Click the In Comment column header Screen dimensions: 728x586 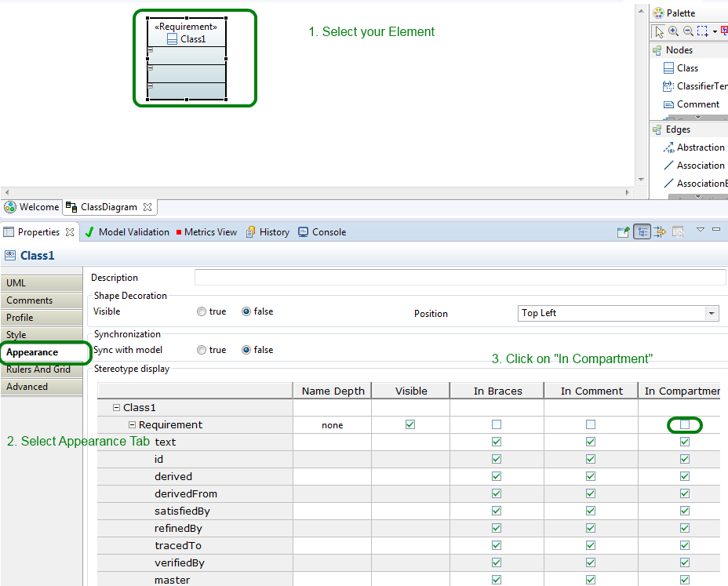(591, 391)
